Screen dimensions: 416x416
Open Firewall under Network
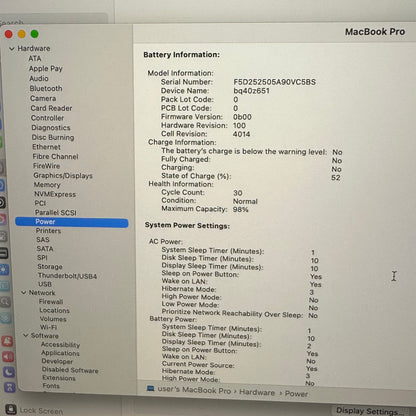click(51, 302)
